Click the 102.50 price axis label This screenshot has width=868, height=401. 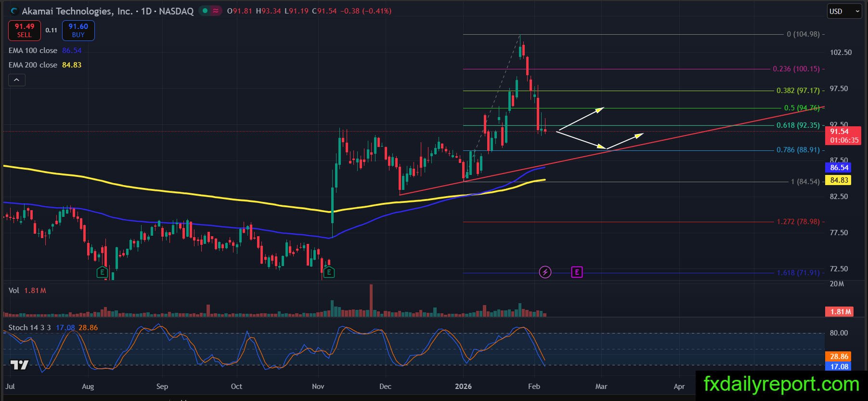click(841, 53)
